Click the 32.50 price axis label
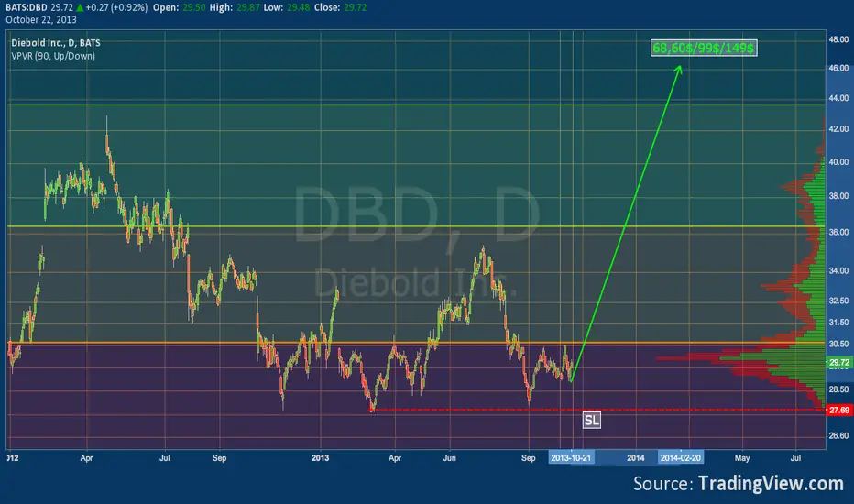This screenshot has height=504, width=854. click(838, 301)
